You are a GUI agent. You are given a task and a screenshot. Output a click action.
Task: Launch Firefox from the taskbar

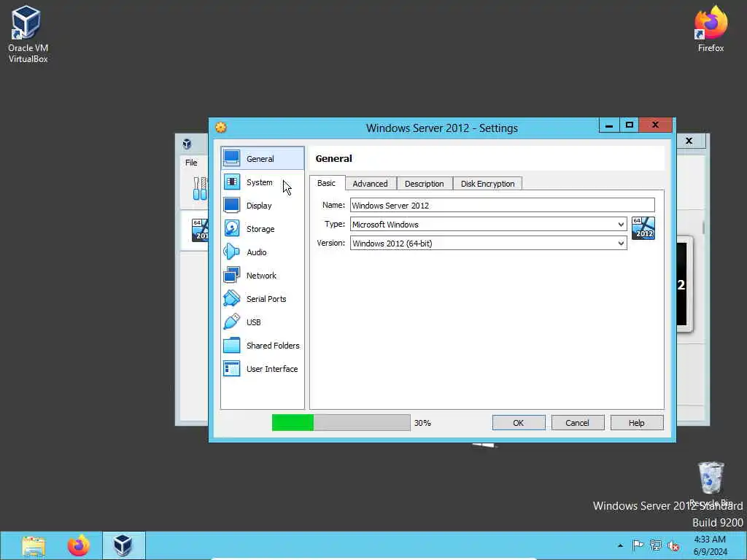78,545
